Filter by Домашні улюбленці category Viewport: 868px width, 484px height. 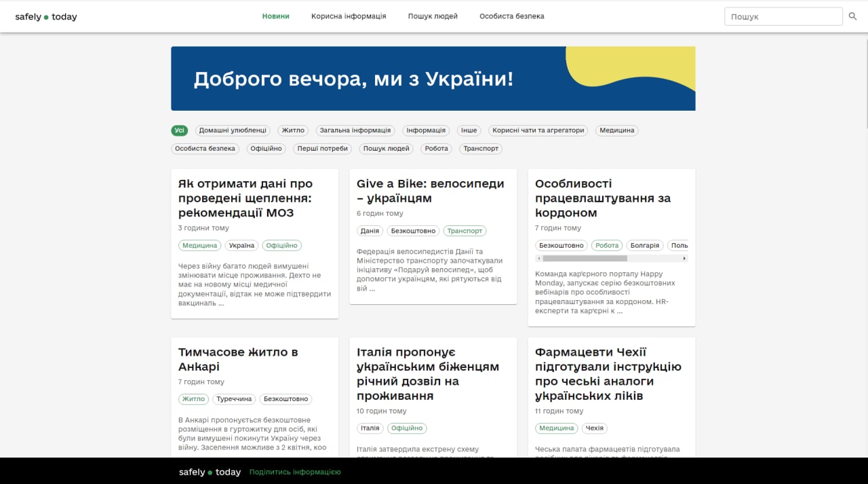(233, 130)
